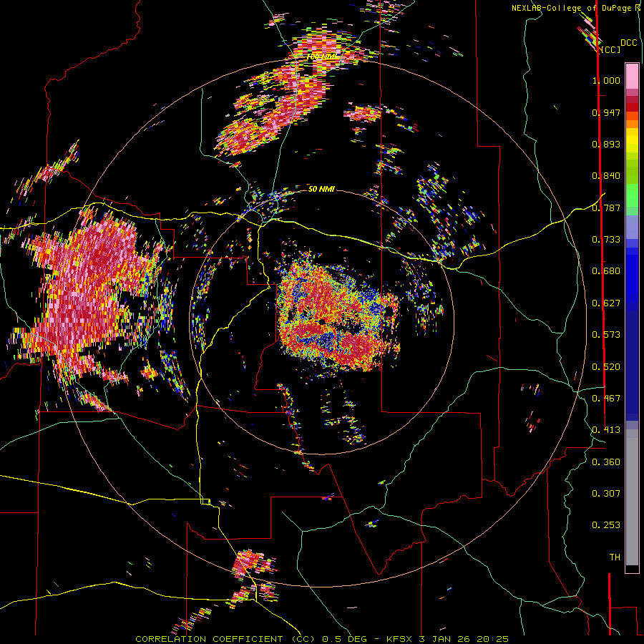This screenshot has height=644, width=644.
Task: Select the 0.253 legend value
Action: point(606,525)
